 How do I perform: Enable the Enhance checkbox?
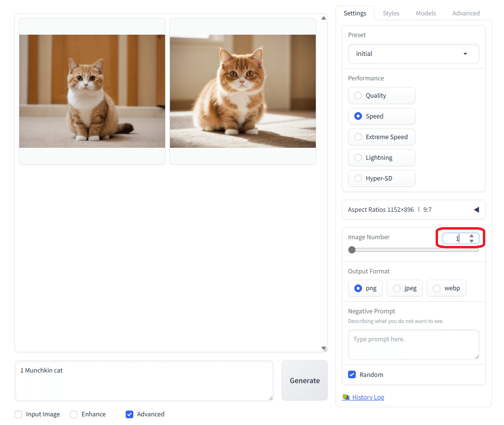tap(74, 414)
